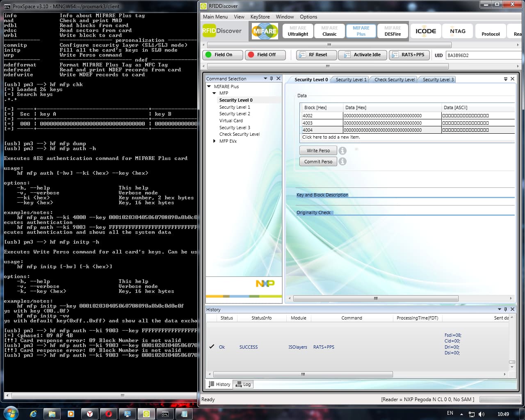Screen dimensions: 525x420
Task: Click the Write Perso button
Action: (x=318, y=151)
